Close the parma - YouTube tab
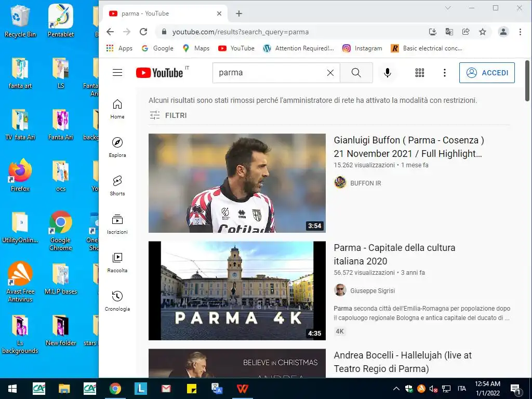Image resolution: width=532 pixels, height=399 pixels. 219,14
